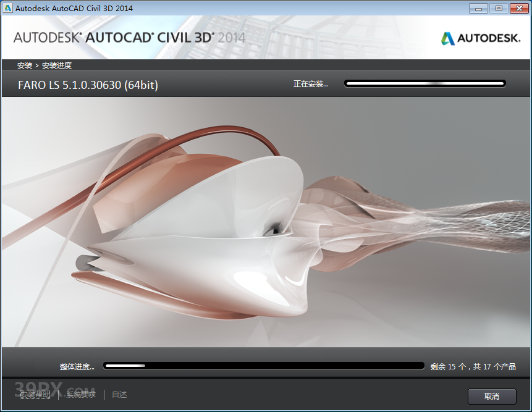The width and height of the screenshot is (532, 412).
Task: Open the 系统要求 (system requirements) link
Action: tap(79, 394)
